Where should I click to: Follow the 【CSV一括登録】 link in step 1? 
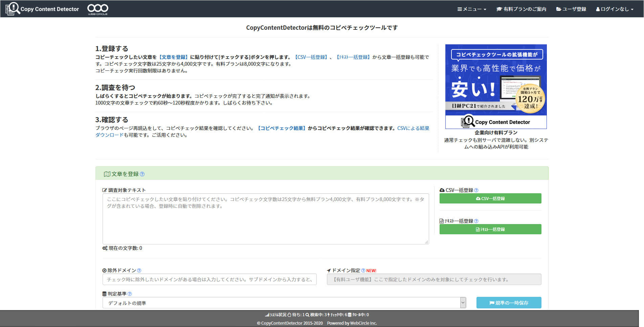tap(311, 57)
